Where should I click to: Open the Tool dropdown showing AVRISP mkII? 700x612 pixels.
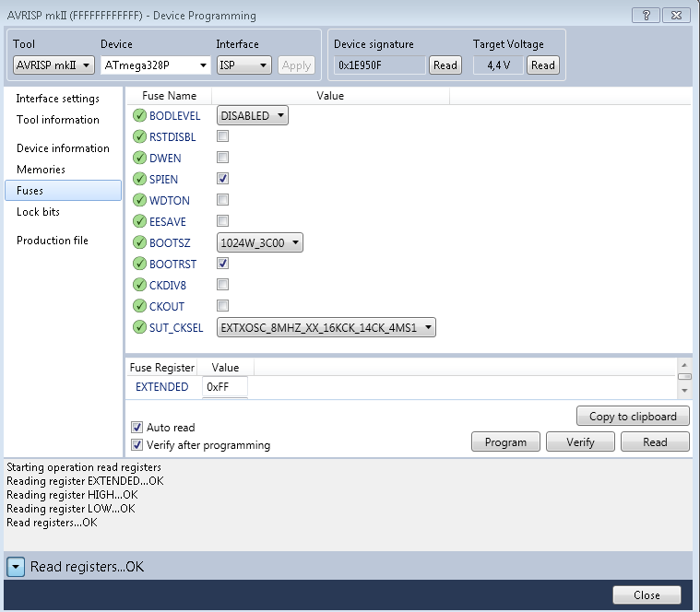click(x=53, y=65)
